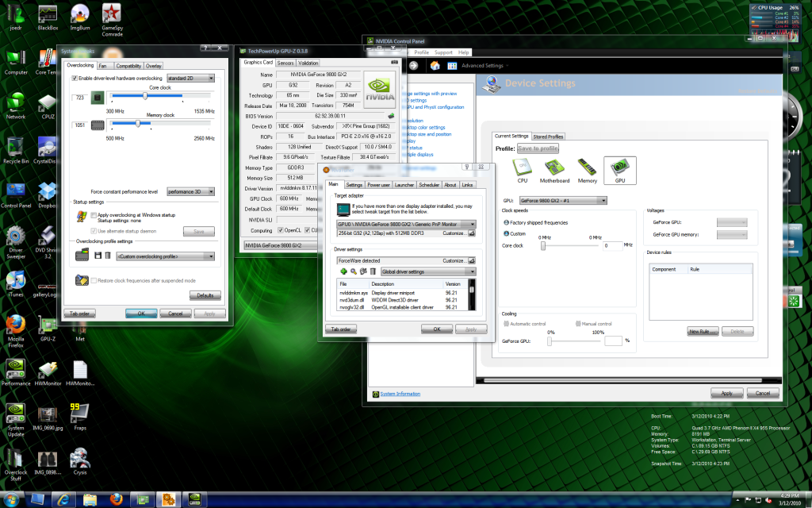The image size is (812, 508).
Task: Toggle Restore clock frequencies after suspended mode
Action: tap(94, 280)
